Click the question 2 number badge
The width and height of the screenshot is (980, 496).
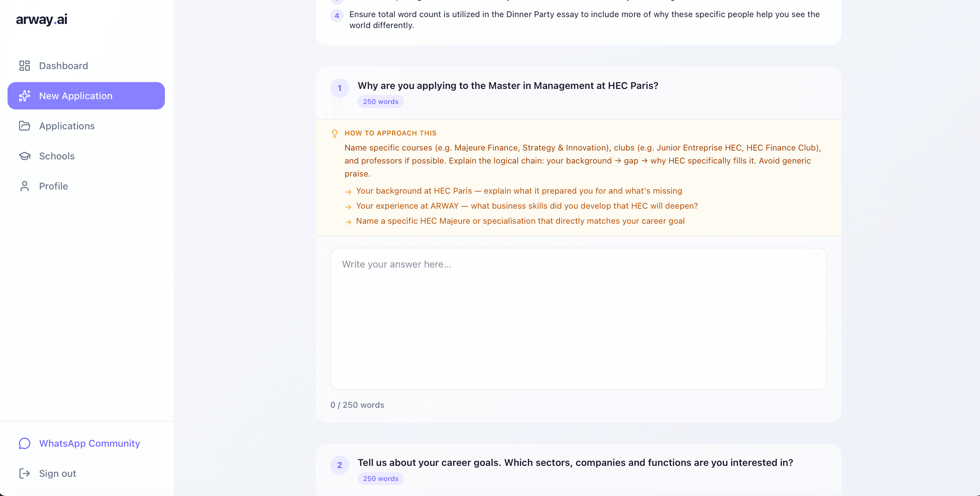click(x=340, y=465)
